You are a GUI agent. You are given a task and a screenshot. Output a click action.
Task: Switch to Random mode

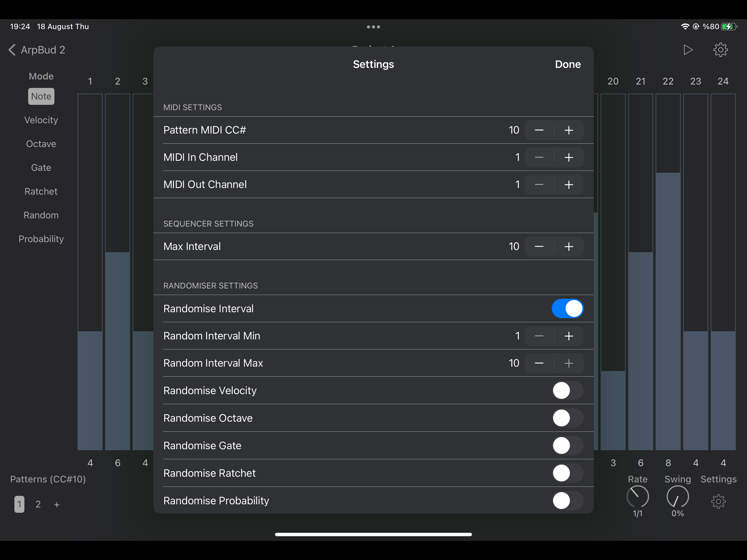(41, 215)
